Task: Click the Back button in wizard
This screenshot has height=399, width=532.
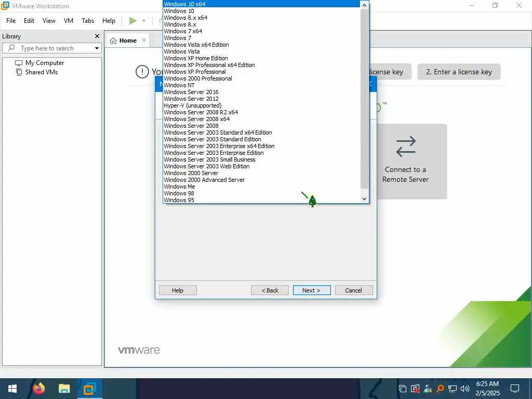Action: (x=270, y=290)
